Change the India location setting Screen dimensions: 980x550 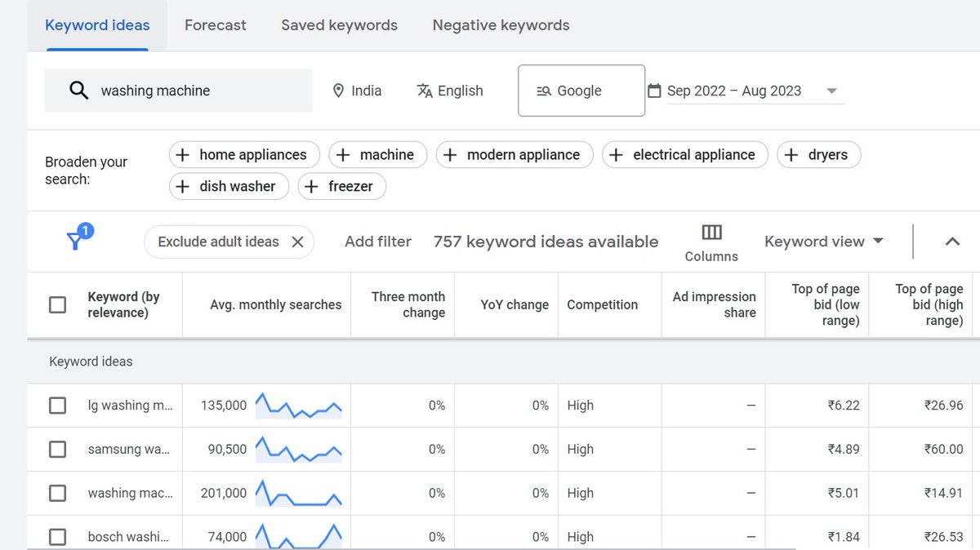pyautogui.click(x=358, y=91)
